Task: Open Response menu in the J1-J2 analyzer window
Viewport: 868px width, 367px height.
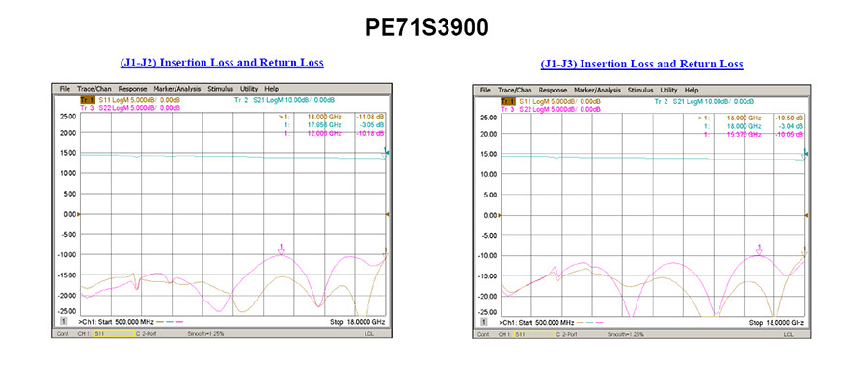Action: pos(132,89)
